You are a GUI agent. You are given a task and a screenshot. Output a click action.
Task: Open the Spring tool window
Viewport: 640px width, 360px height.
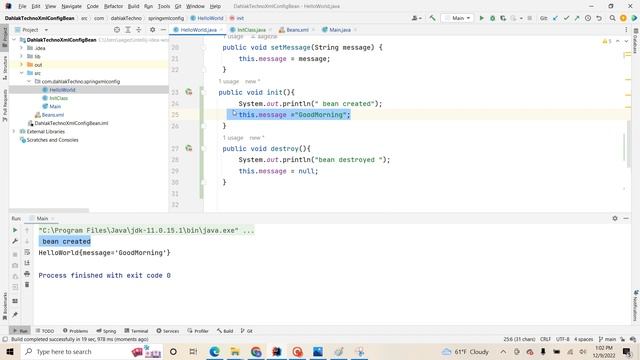click(106, 331)
